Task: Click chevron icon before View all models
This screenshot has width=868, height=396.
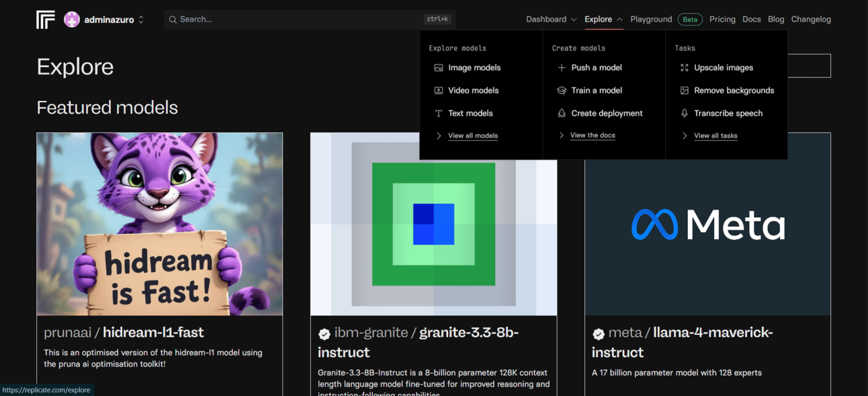Action: pos(439,136)
